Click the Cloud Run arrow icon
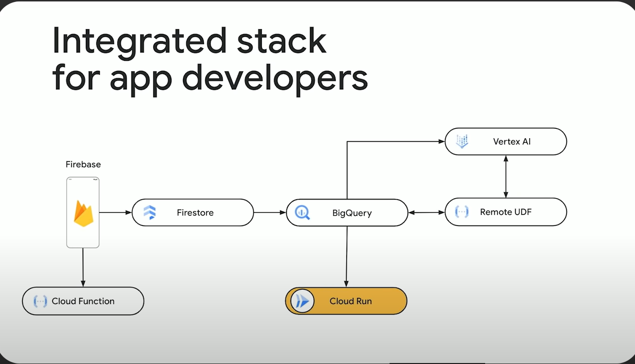Image resolution: width=635 pixels, height=364 pixels. coord(302,301)
